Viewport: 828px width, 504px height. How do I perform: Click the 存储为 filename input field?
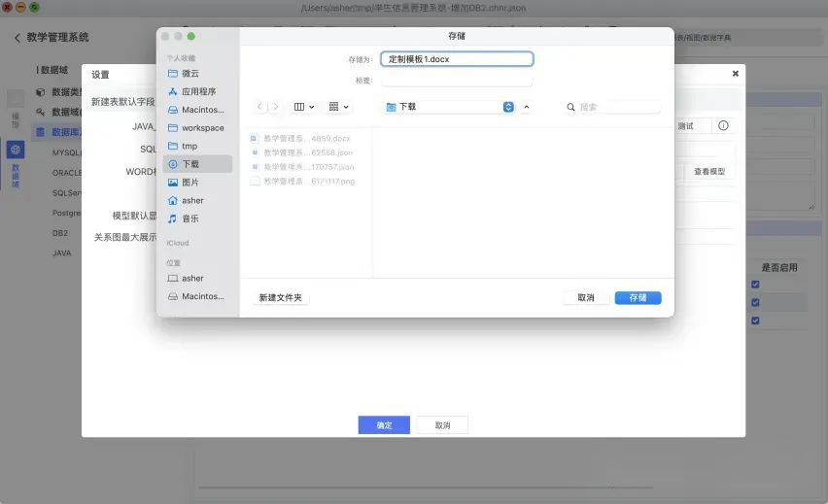[457, 59]
